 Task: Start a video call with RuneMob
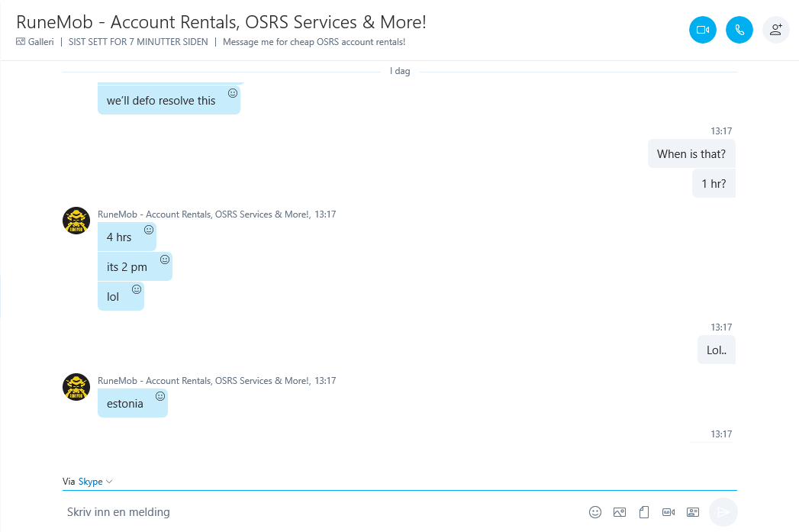tap(703, 30)
